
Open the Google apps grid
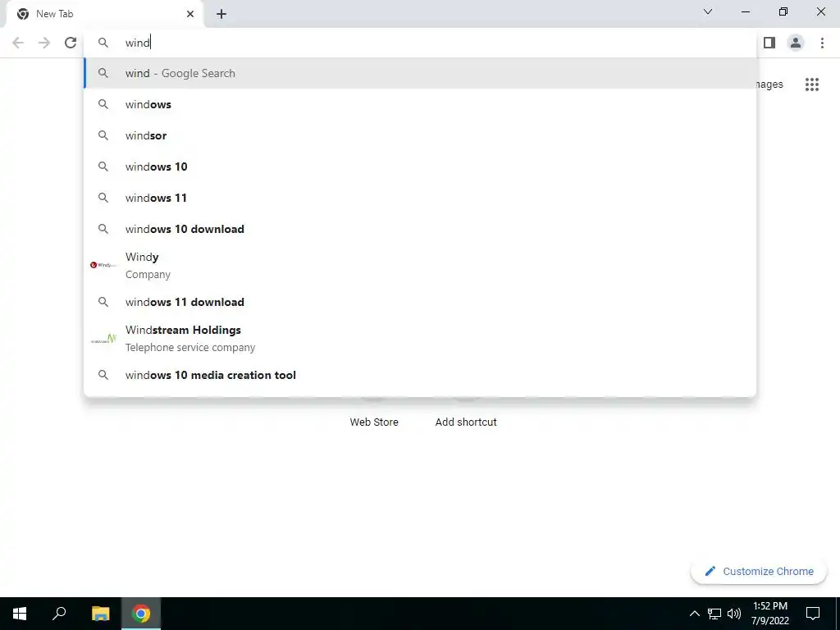[812, 84]
